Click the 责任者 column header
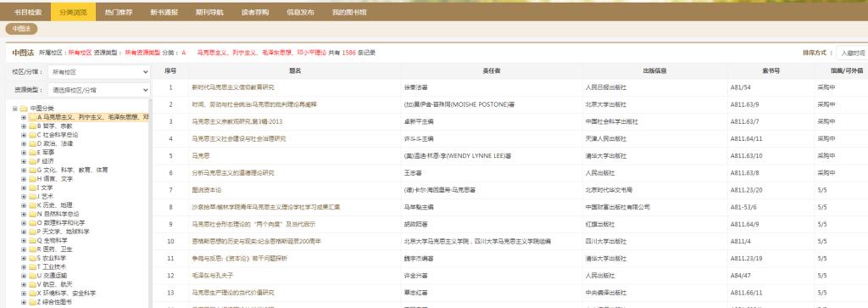This screenshot has width=868, height=308. tap(492, 71)
